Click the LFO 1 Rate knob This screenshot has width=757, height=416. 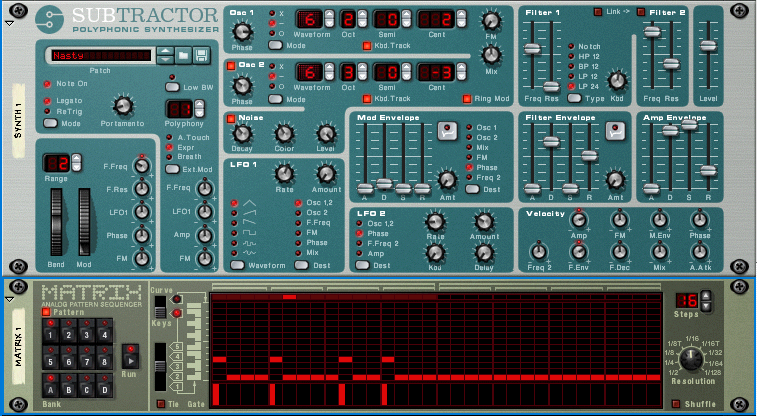284,174
